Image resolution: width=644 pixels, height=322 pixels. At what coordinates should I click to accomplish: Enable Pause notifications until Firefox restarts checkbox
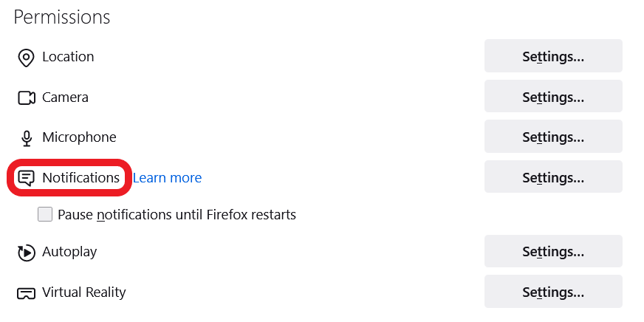[46, 215]
